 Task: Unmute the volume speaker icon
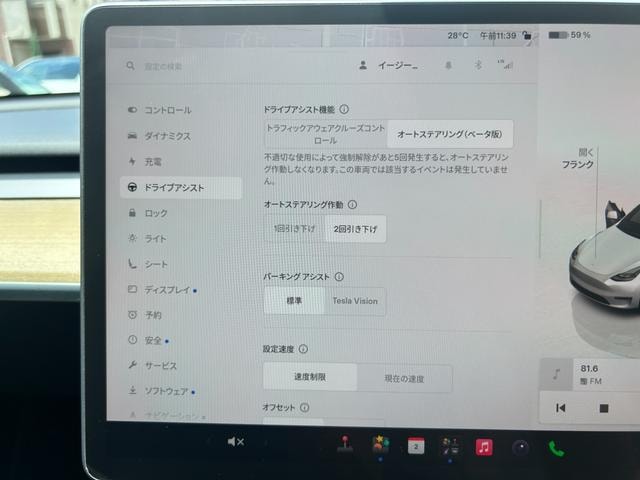click(236, 442)
